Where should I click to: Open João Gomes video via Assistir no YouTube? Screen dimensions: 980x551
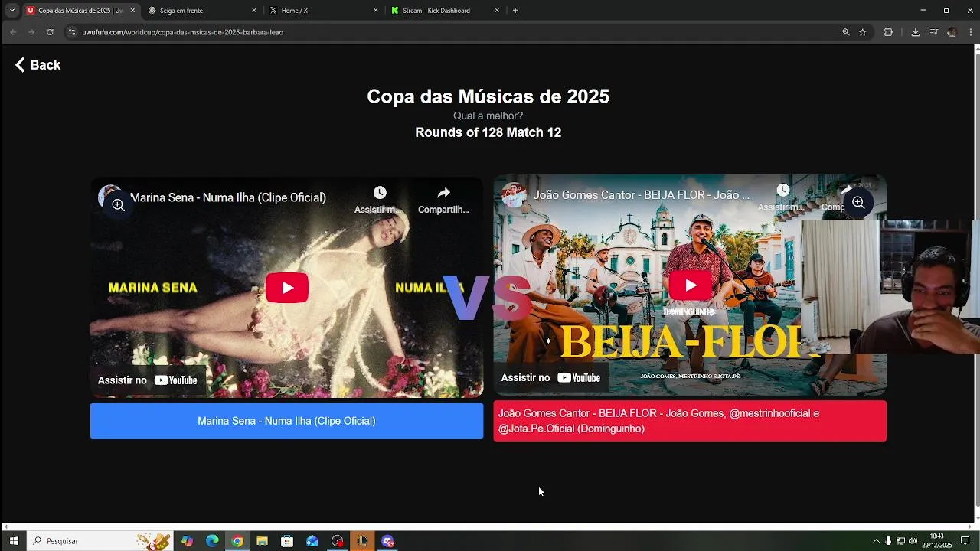click(550, 377)
